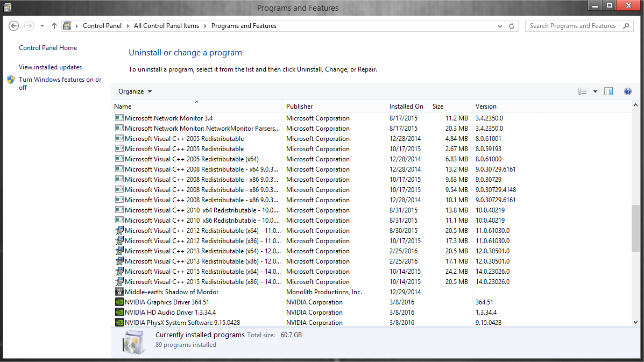Click icon of Visual C++ 2005 Redistributable (x64)
Viewport: 644px width, 362px height.
pos(119,159)
